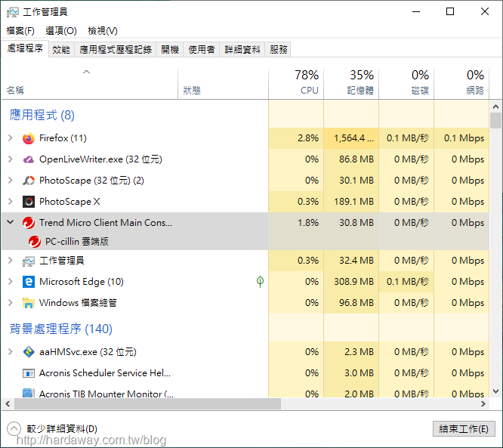
Task: Click PhotoScape X memory value 189.1 MB
Action: tap(353, 202)
